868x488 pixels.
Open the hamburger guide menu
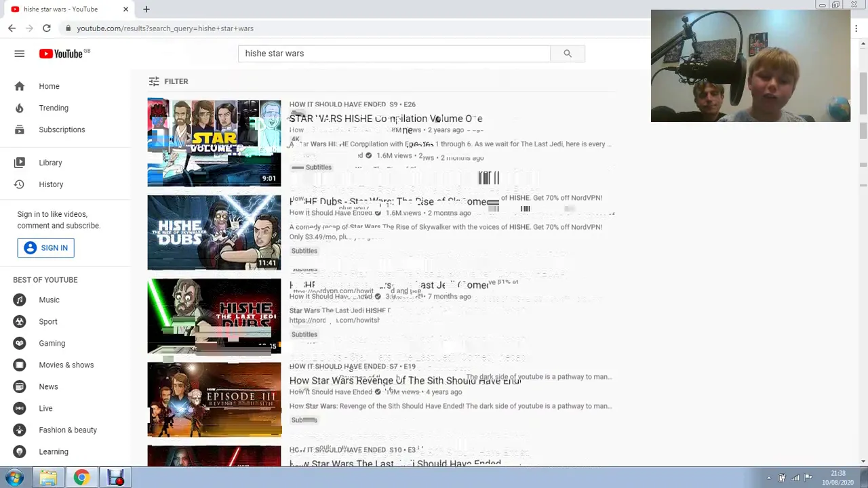tap(19, 54)
